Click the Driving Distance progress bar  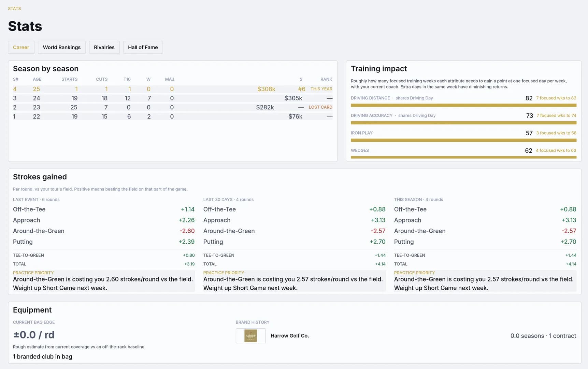coord(463,106)
